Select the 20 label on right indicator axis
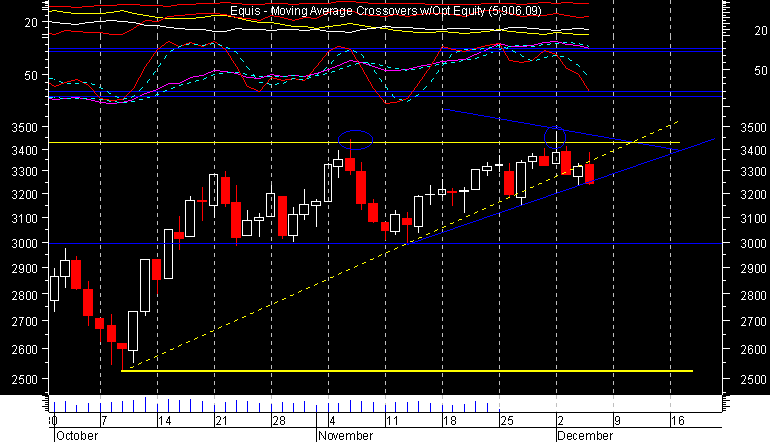Image resolution: width=770 pixels, height=442 pixels. pyautogui.click(x=761, y=31)
